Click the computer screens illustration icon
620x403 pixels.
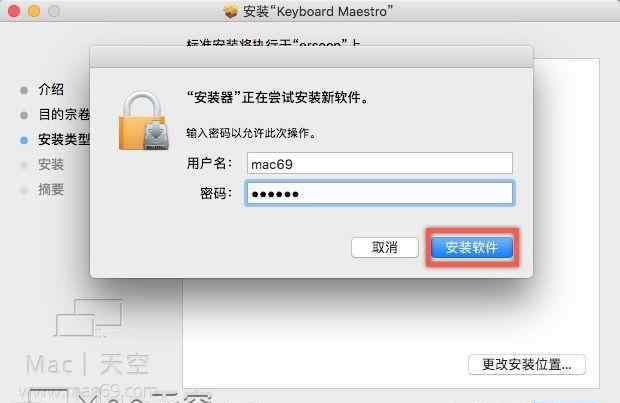[x=89, y=318]
